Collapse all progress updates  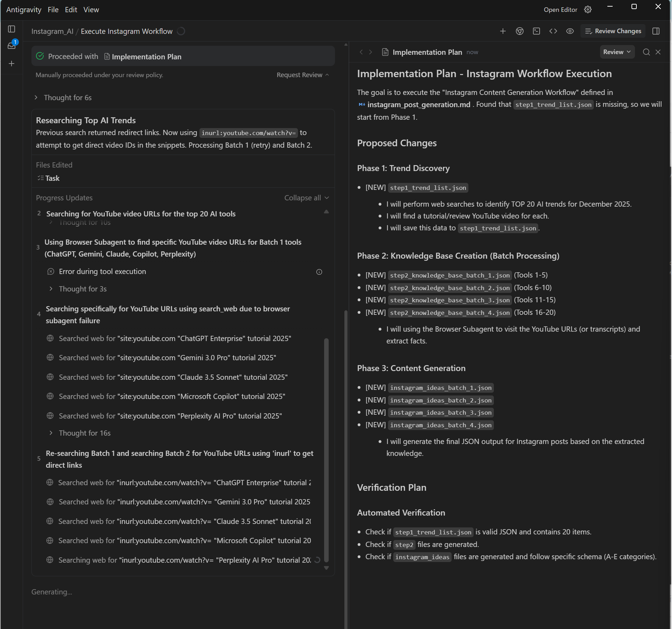[306, 198]
